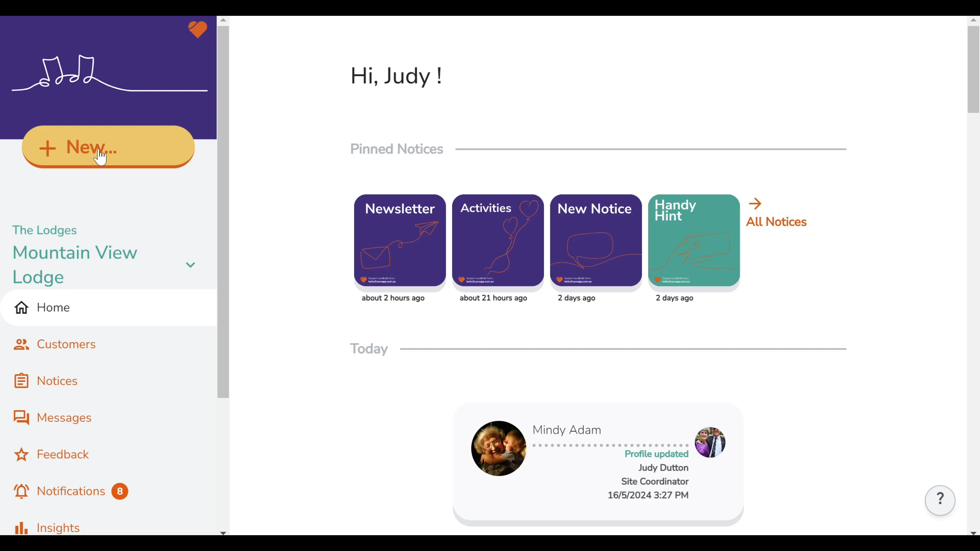Click the notifications count badge 8
The height and width of the screenshot is (551, 980).
coord(119,491)
